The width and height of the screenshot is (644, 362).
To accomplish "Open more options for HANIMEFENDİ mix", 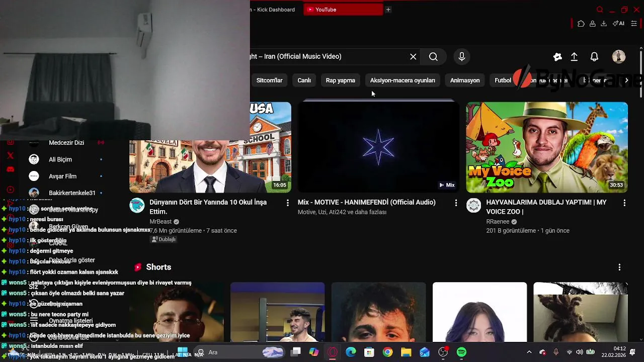I will click(456, 203).
